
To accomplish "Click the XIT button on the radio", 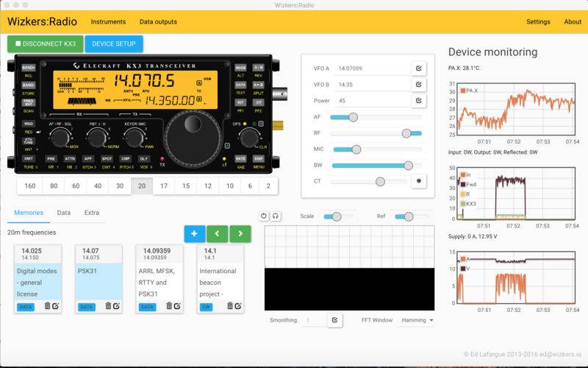I will click(259, 102).
